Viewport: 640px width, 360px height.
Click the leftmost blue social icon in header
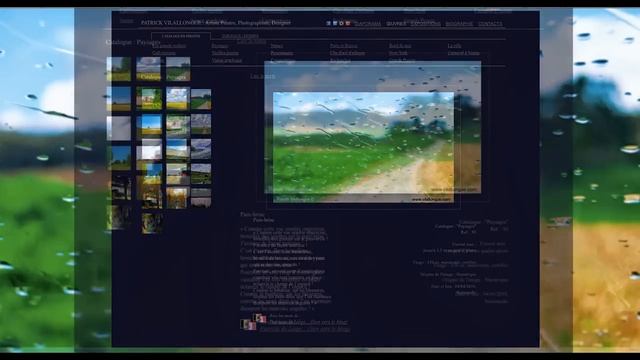(x=329, y=24)
